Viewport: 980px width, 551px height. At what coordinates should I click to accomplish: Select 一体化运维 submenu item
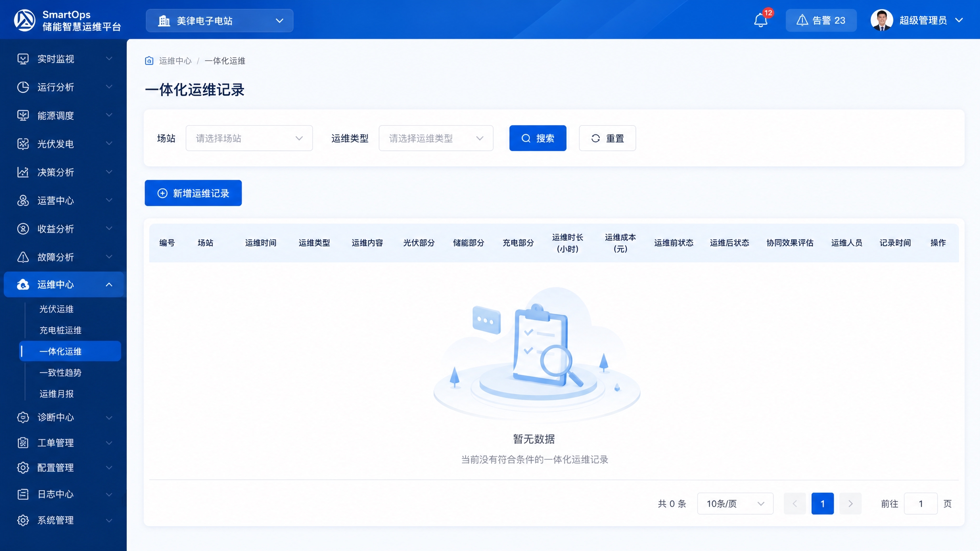click(x=70, y=351)
